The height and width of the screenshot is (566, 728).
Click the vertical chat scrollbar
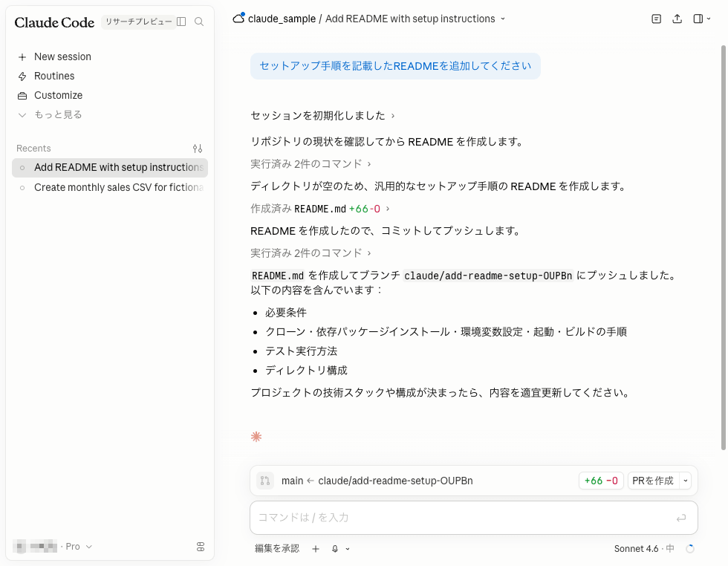pyautogui.click(x=724, y=247)
